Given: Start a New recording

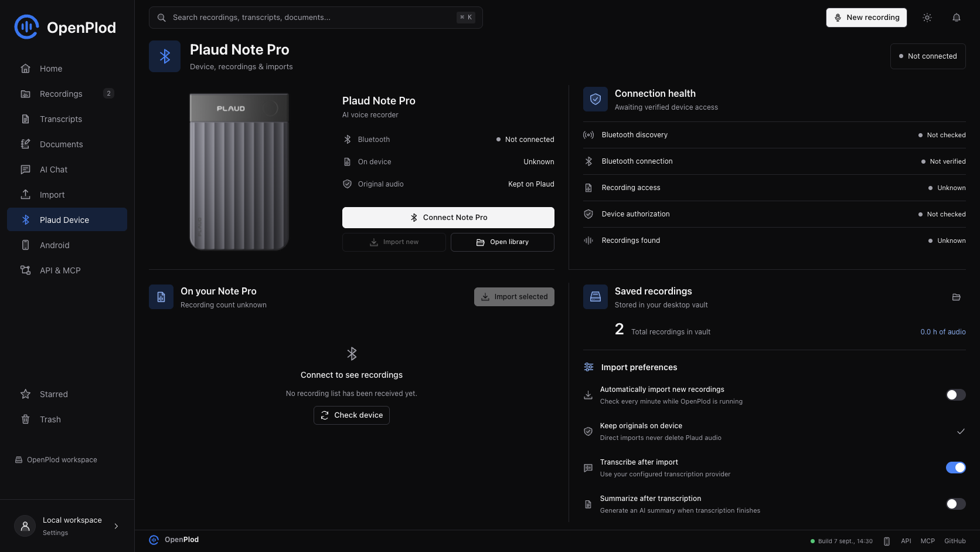Looking at the screenshot, I should 866,18.
